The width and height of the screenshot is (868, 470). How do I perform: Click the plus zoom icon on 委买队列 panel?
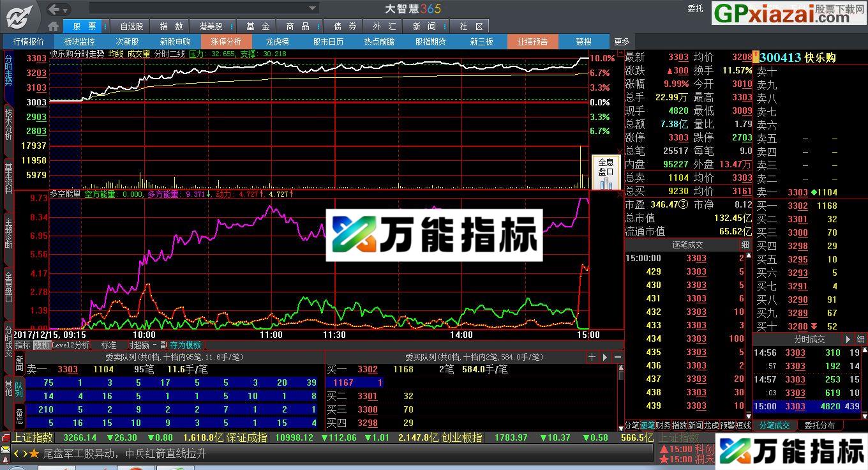pos(592,357)
